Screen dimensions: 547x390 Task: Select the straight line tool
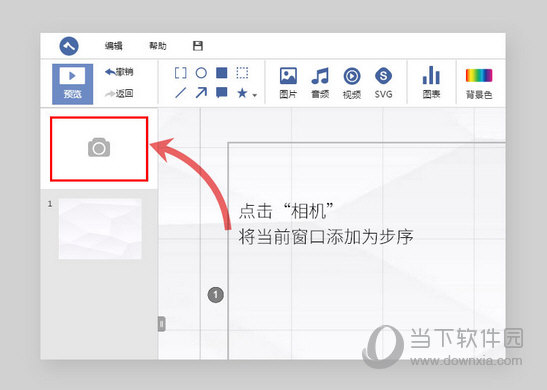coord(180,93)
